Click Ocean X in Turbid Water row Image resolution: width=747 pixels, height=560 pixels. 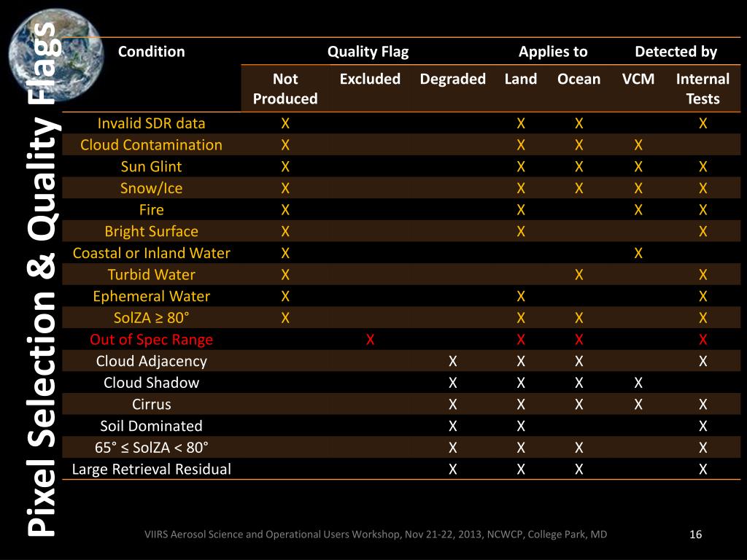[578, 275]
